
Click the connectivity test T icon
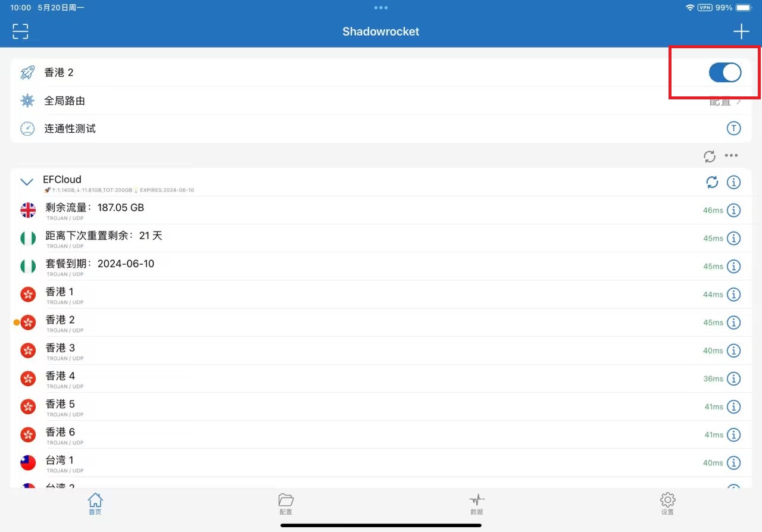pos(733,129)
